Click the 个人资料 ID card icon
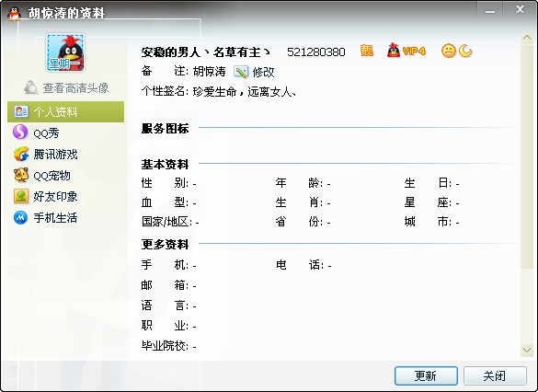 tap(21, 111)
